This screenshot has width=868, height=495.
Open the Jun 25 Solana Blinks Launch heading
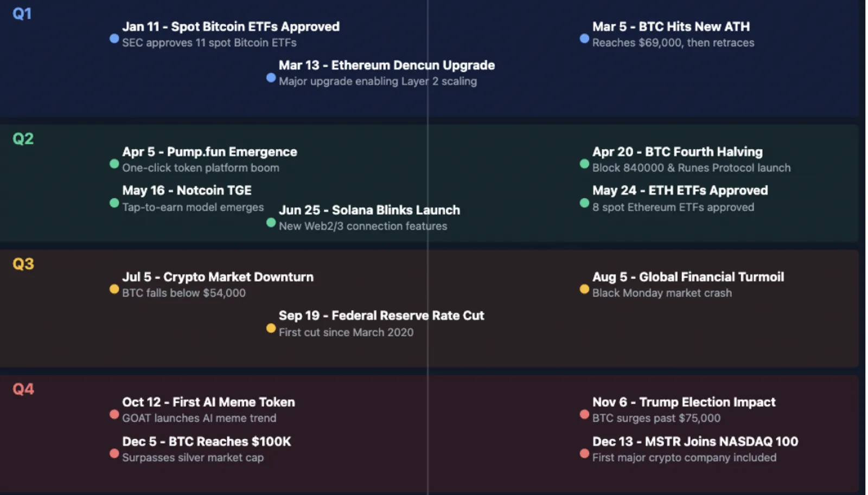(369, 210)
